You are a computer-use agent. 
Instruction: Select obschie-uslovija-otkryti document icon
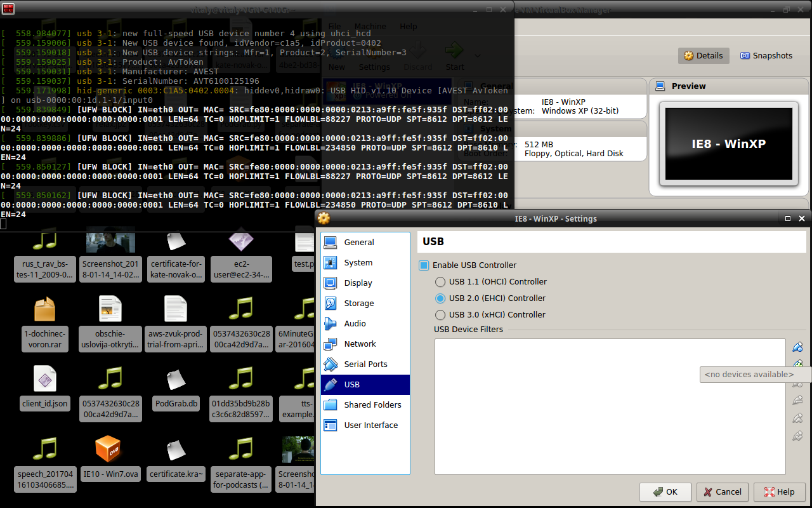[x=110, y=309]
